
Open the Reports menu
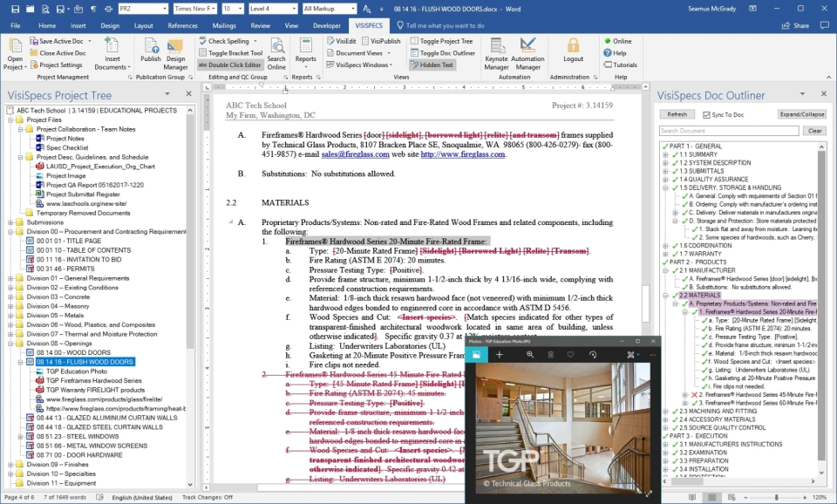(x=306, y=54)
